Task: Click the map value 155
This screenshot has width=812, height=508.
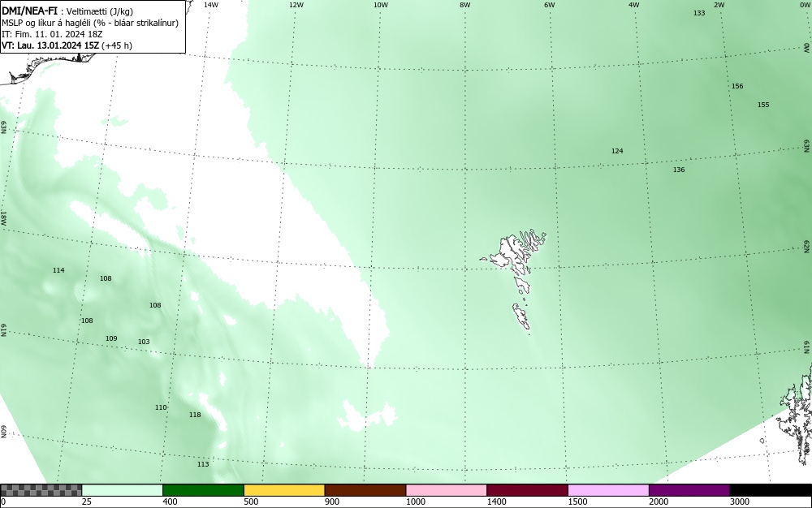Action: click(x=763, y=105)
